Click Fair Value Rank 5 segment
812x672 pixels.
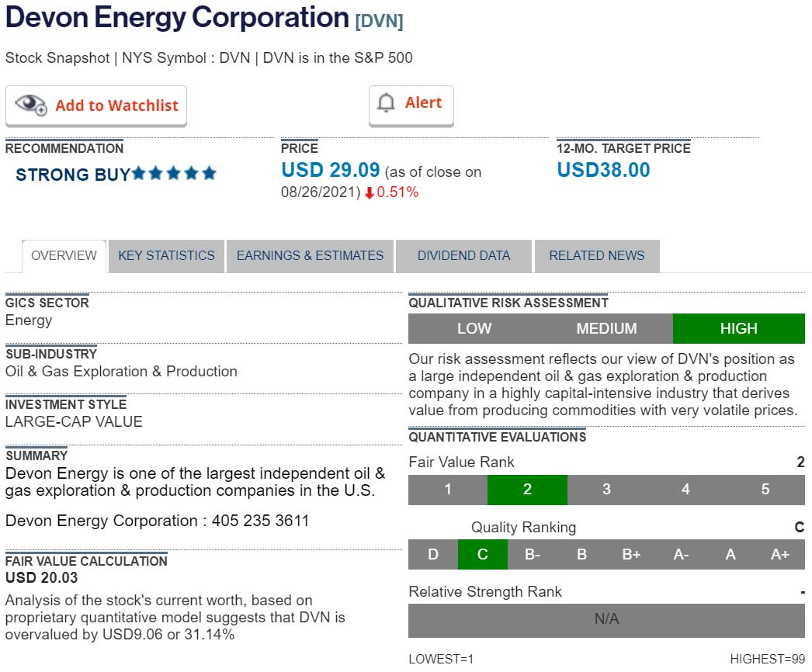(x=765, y=490)
